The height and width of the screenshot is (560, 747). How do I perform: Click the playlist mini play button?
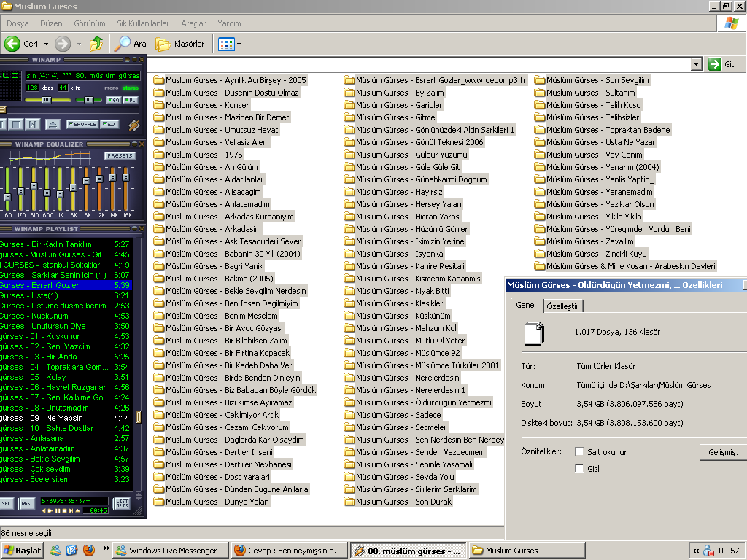pos(50,510)
